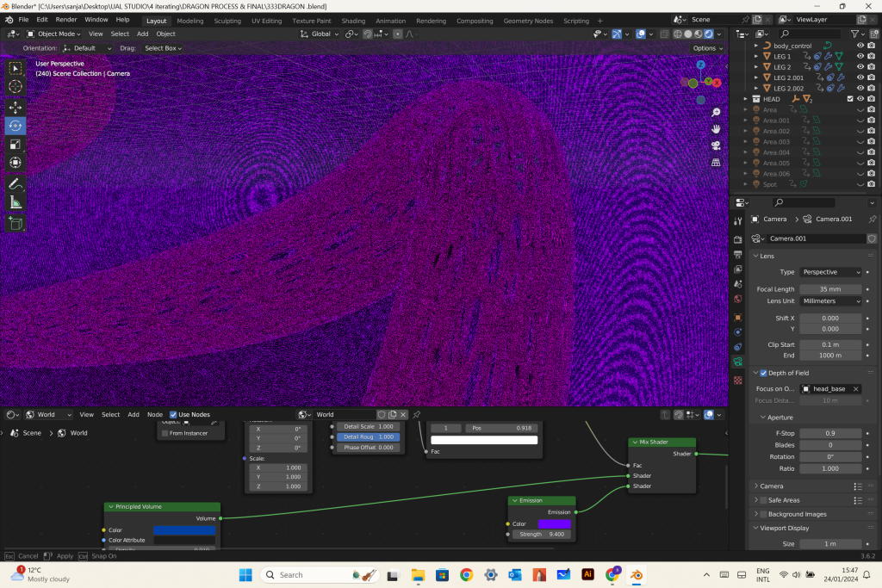This screenshot has width=882, height=588.
Task: Open the Sculpting workspace tab
Action: point(227,21)
